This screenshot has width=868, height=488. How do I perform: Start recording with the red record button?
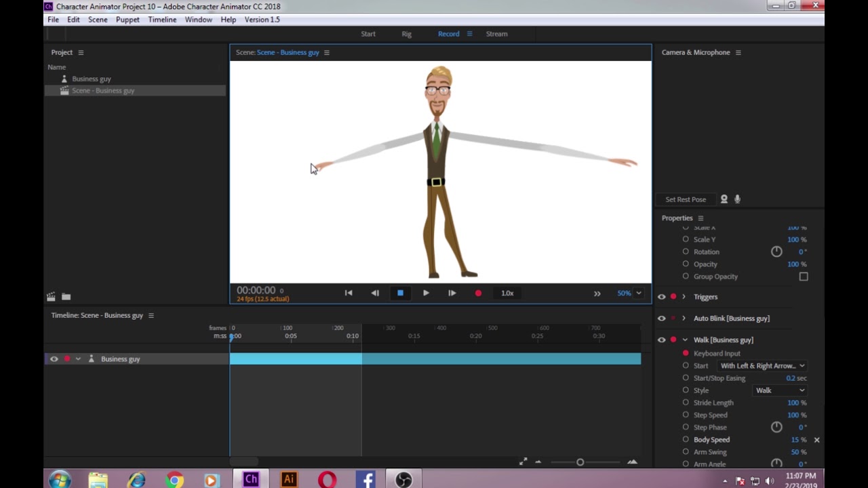pos(478,293)
